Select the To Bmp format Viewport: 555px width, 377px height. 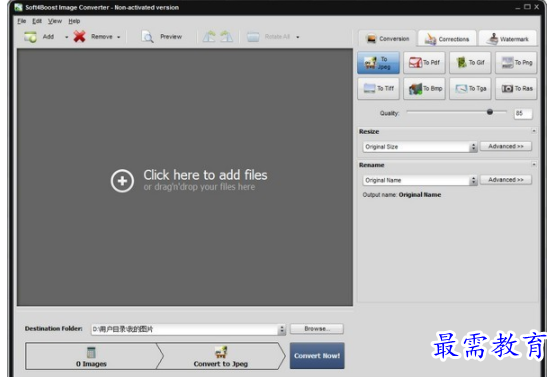[x=424, y=88]
